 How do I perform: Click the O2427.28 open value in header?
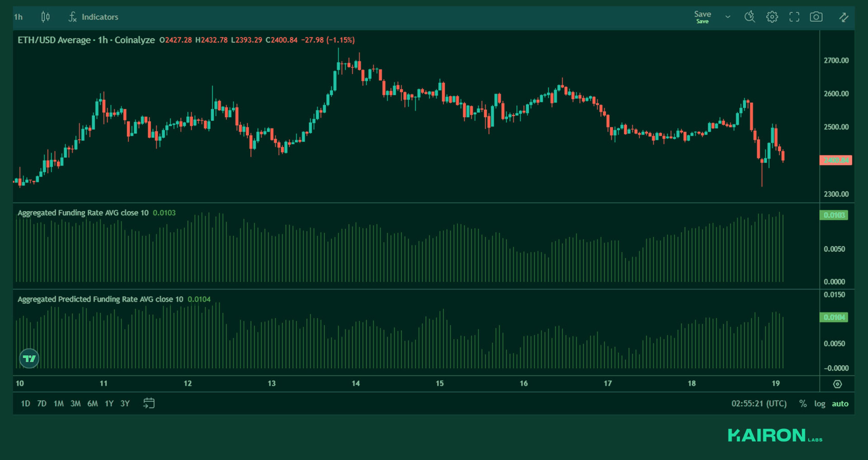[176, 40]
